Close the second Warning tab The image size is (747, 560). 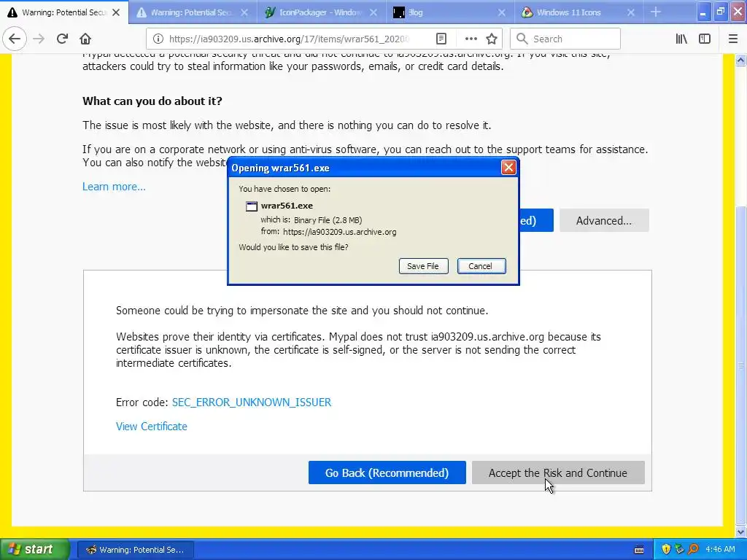[244, 12]
